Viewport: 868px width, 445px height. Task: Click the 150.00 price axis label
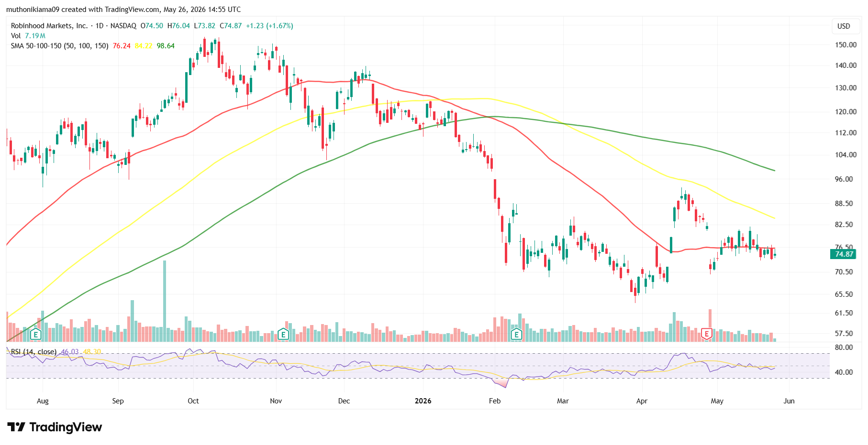(x=846, y=45)
